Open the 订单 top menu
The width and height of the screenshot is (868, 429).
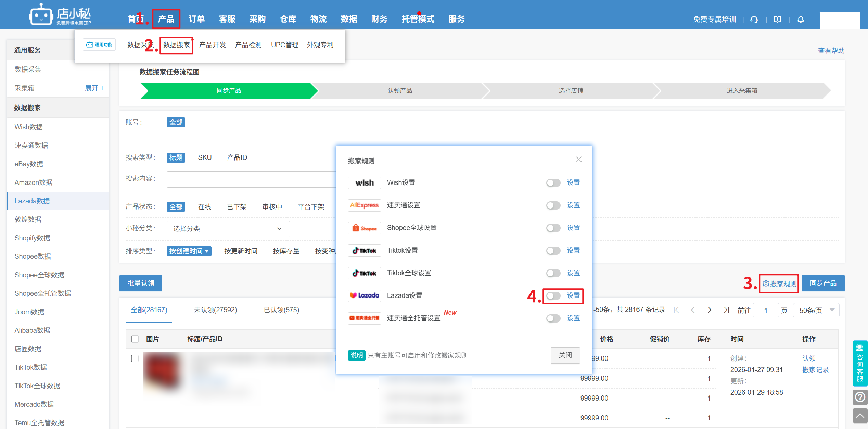196,19
